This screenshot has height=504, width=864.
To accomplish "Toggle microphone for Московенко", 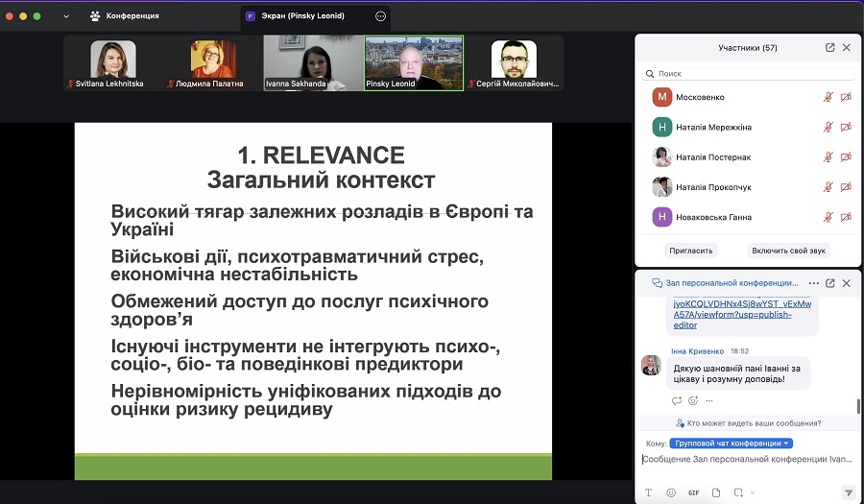I will tap(828, 97).
